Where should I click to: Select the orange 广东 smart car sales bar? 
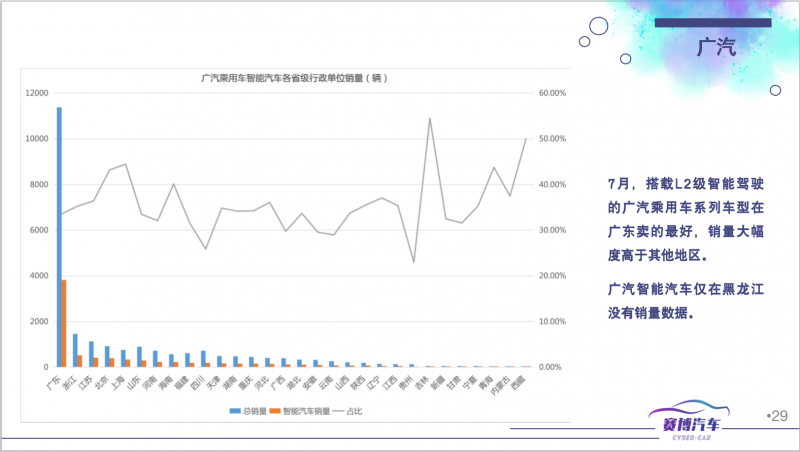(x=64, y=323)
